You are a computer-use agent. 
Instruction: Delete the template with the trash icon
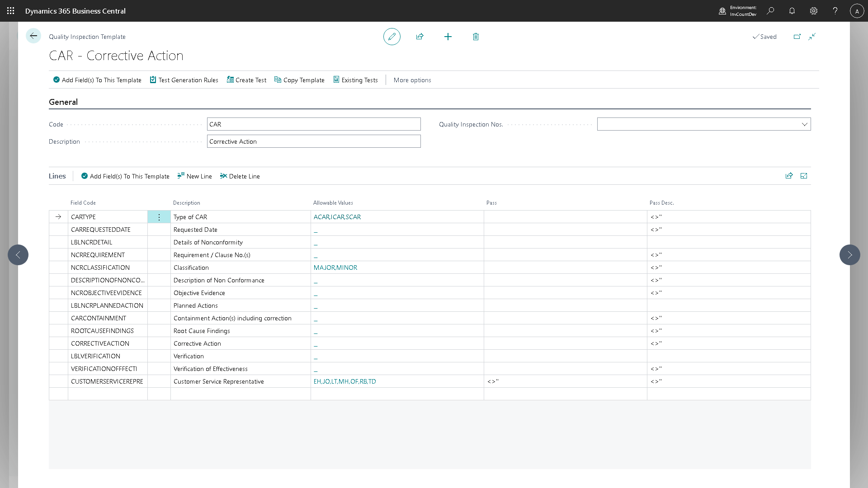tap(476, 37)
